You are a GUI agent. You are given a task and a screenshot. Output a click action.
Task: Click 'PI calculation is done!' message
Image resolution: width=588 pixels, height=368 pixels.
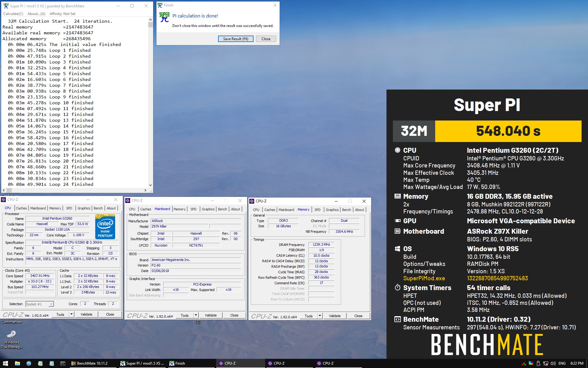coord(195,16)
